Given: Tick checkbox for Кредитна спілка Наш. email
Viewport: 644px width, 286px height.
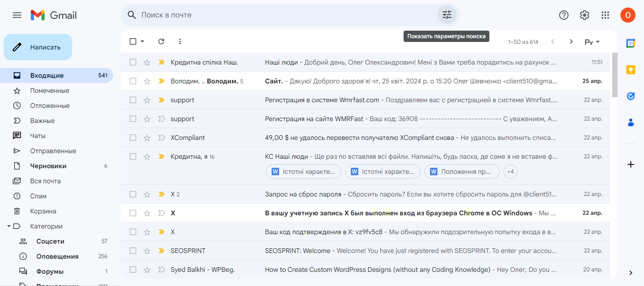Looking at the screenshot, I should coord(133,62).
